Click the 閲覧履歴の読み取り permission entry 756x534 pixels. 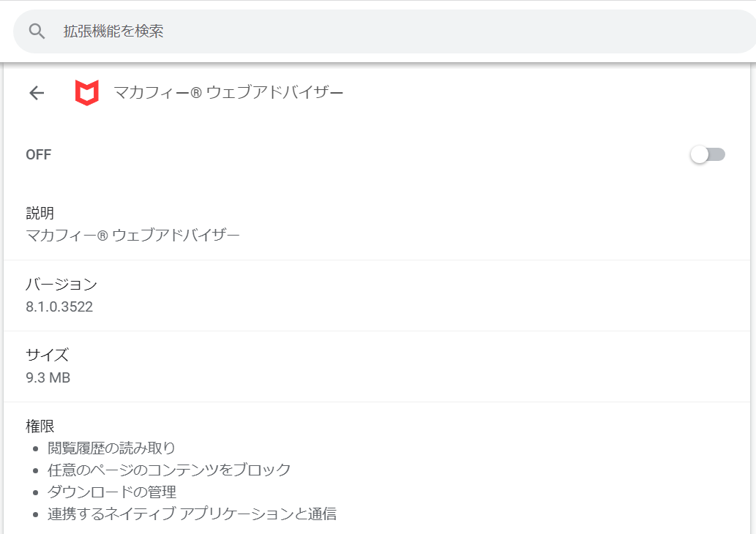(111, 448)
